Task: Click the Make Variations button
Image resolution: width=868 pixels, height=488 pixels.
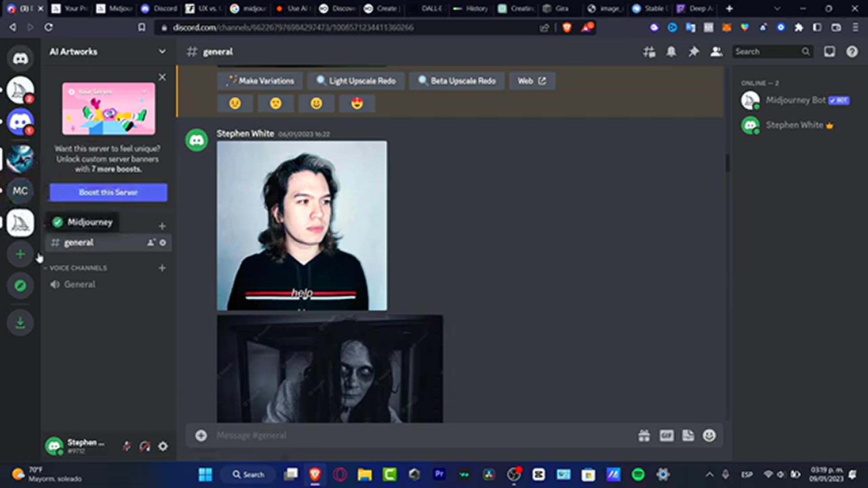Action: [260, 81]
